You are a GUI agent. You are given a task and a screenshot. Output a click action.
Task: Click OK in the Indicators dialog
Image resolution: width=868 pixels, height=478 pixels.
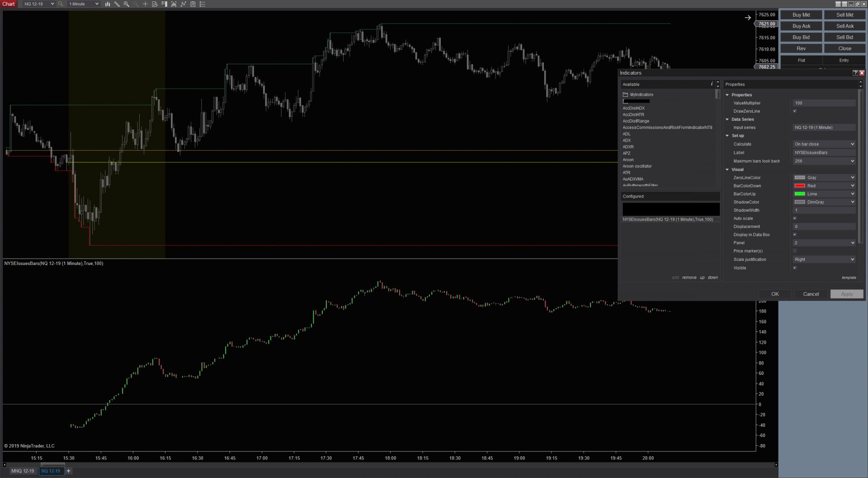(x=775, y=294)
